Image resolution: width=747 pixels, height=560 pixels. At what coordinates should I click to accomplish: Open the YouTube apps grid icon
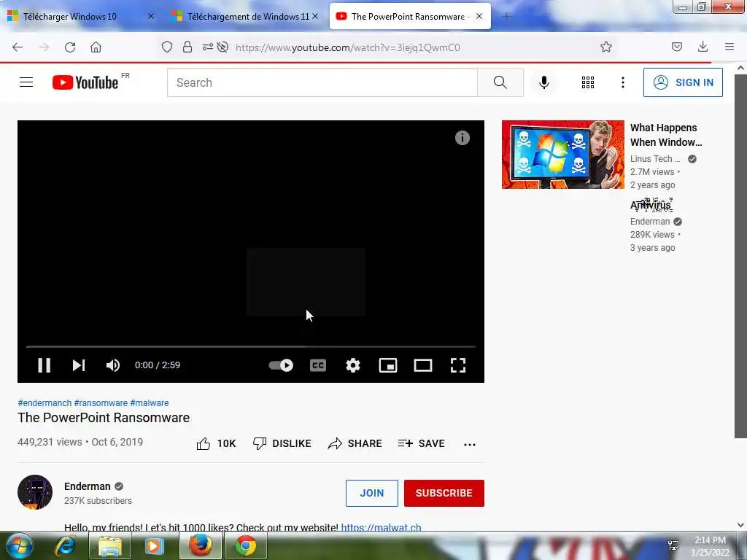click(588, 82)
